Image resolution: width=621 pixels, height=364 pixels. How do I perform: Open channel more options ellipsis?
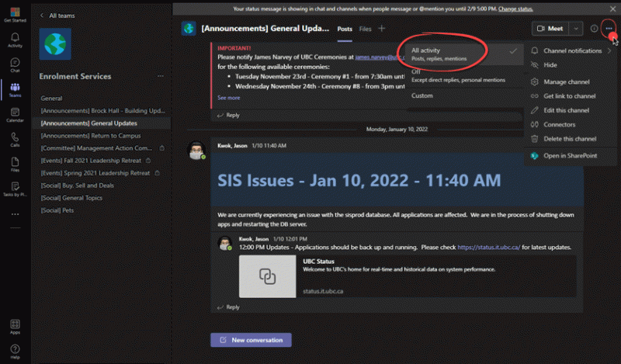(609, 29)
